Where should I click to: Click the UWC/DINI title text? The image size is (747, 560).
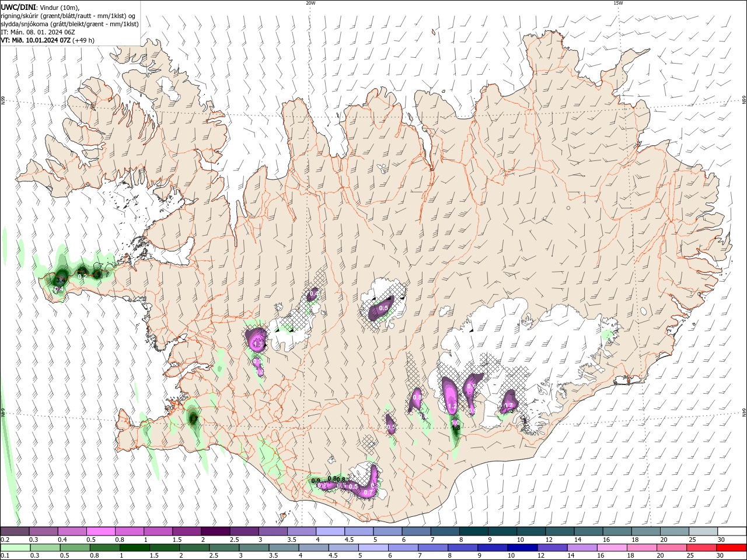pos(18,6)
